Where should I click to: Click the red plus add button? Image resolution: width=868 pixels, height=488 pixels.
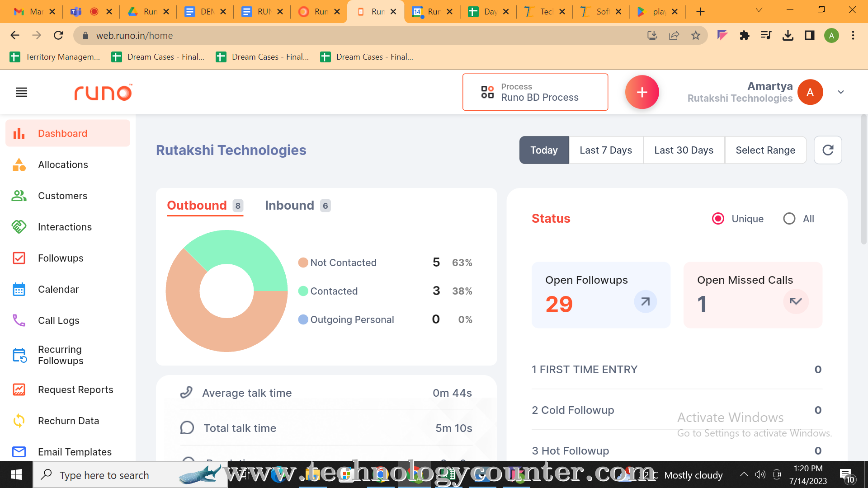[642, 92]
